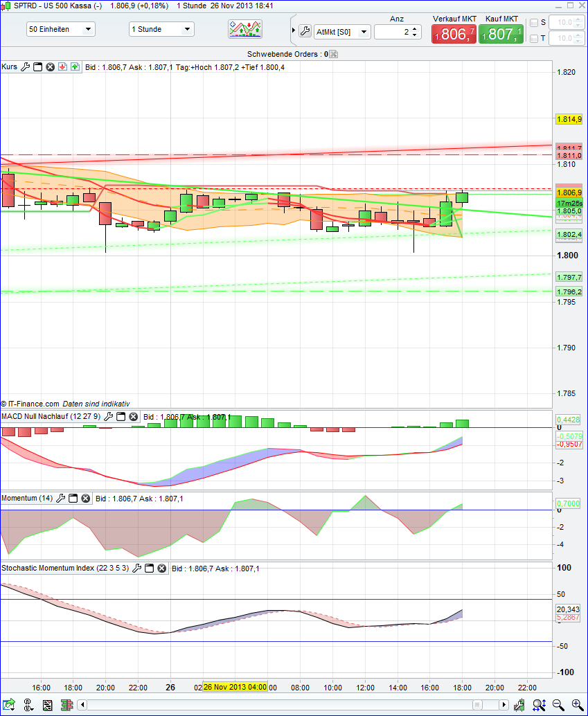Image resolution: width=588 pixels, height=716 pixels.
Task: Click the red down-arrow sell icon beside Kurs
Action: pos(62,66)
